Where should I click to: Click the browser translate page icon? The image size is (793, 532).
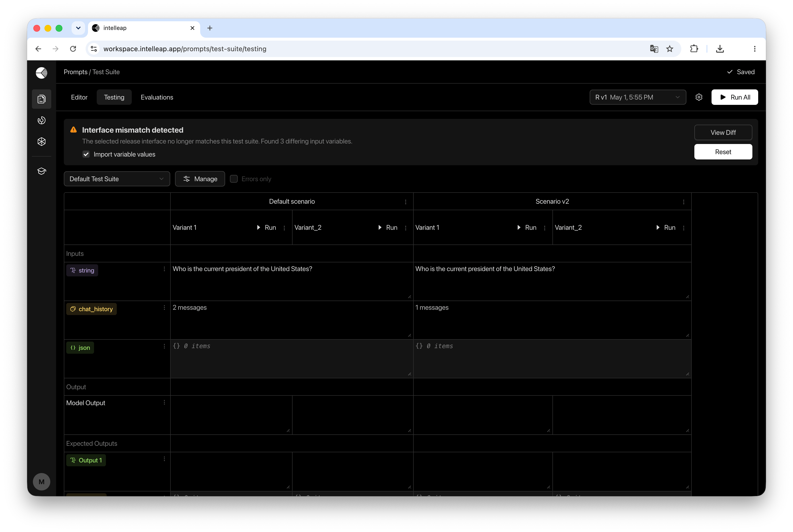point(654,49)
